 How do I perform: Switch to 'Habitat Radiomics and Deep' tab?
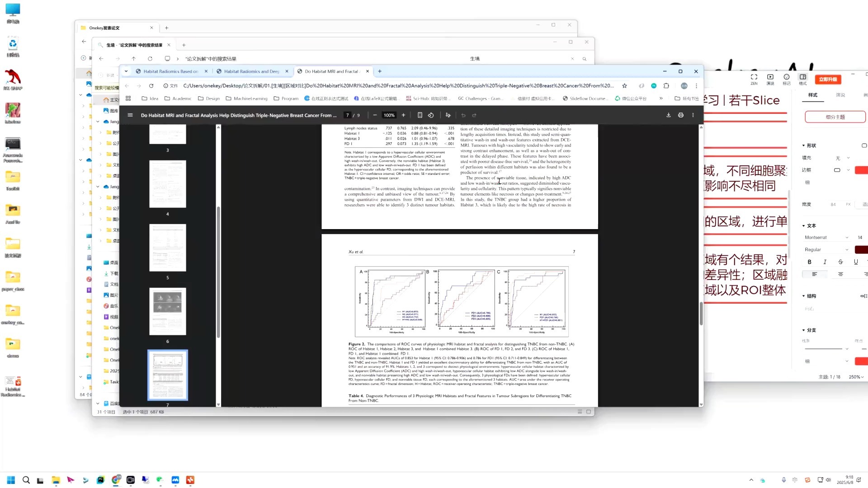pyautogui.click(x=252, y=71)
